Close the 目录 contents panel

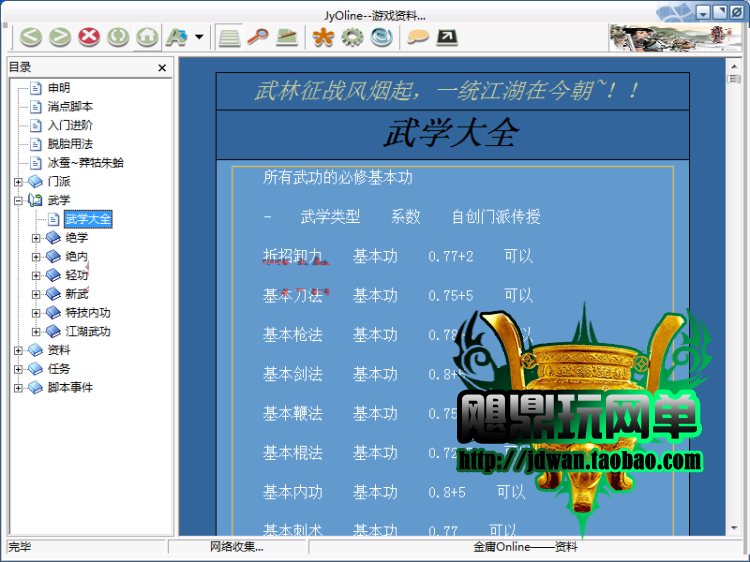tap(162, 68)
